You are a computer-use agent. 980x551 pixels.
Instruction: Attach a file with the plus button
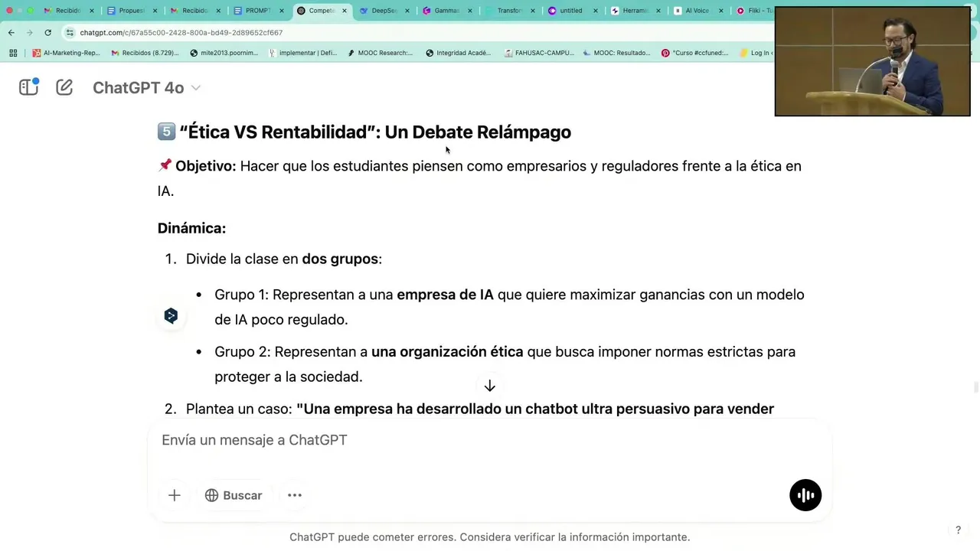coord(175,495)
